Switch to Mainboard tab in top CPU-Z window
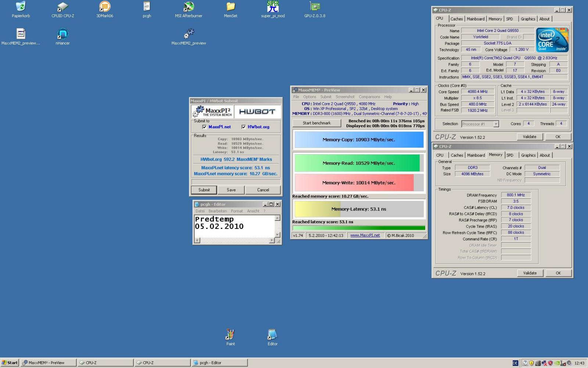Viewport: 588px width, 368px height. 476,19
